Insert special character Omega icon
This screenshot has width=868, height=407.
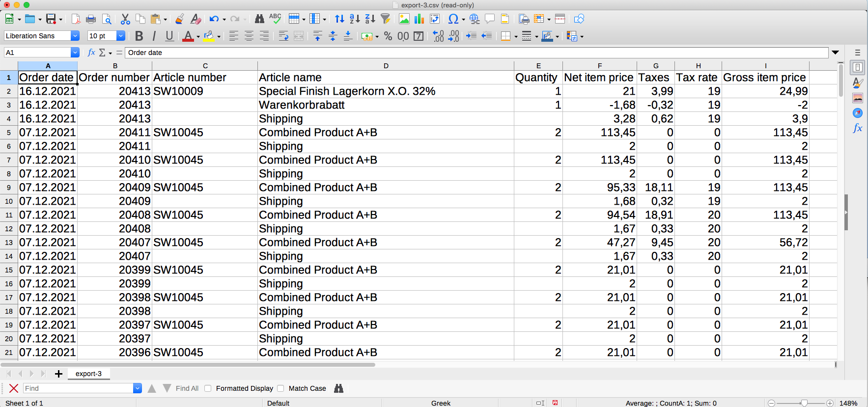(x=453, y=19)
